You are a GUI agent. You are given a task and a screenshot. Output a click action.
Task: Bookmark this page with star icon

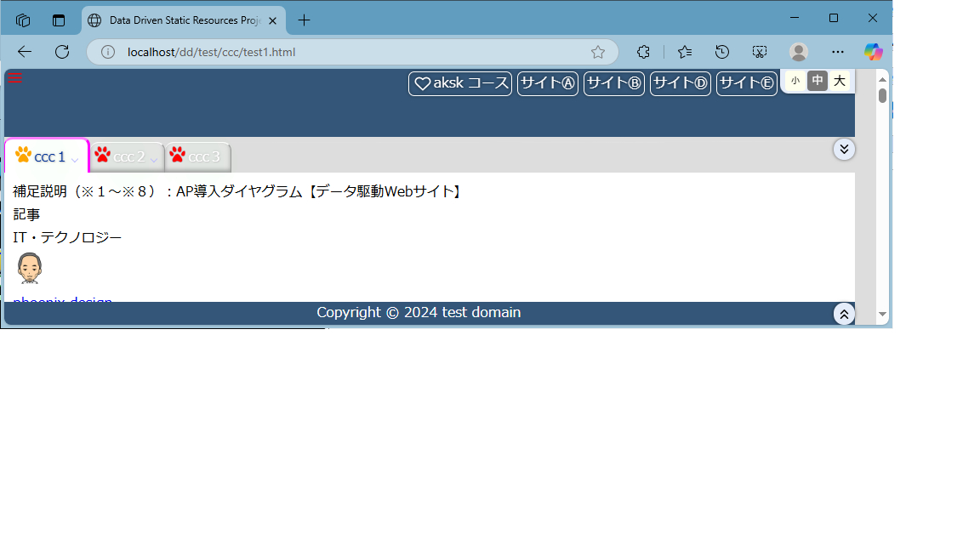(x=598, y=52)
